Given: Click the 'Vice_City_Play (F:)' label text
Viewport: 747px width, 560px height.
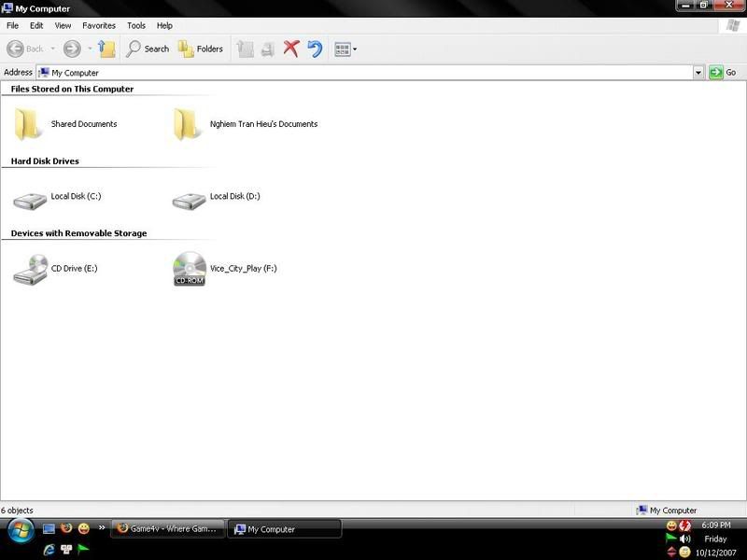Looking at the screenshot, I should pyautogui.click(x=243, y=269).
